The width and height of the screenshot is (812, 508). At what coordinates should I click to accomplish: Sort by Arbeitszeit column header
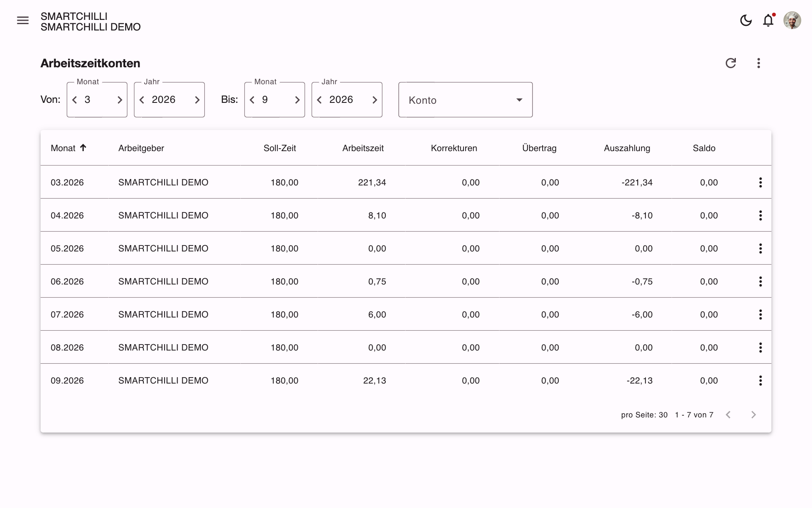363,148
